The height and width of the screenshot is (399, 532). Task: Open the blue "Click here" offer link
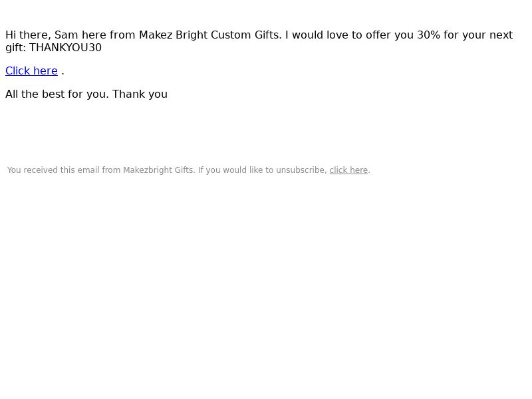coord(31,70)
